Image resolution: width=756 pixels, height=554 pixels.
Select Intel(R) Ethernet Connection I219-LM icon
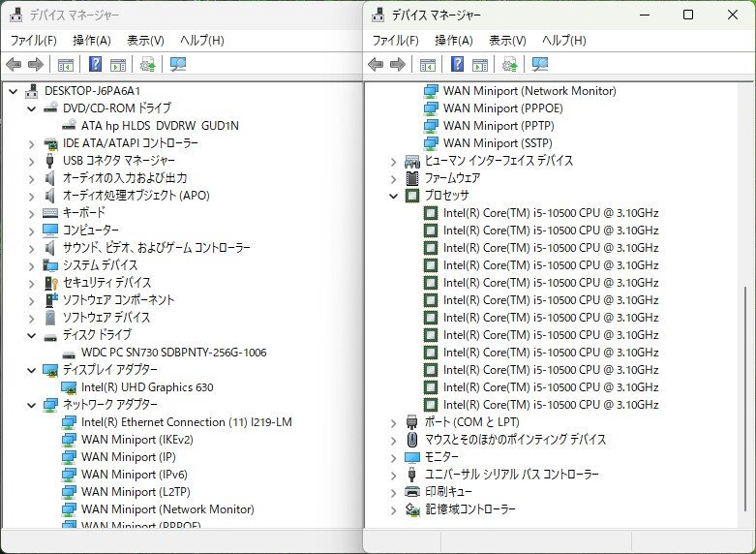(x=69, y=422)
